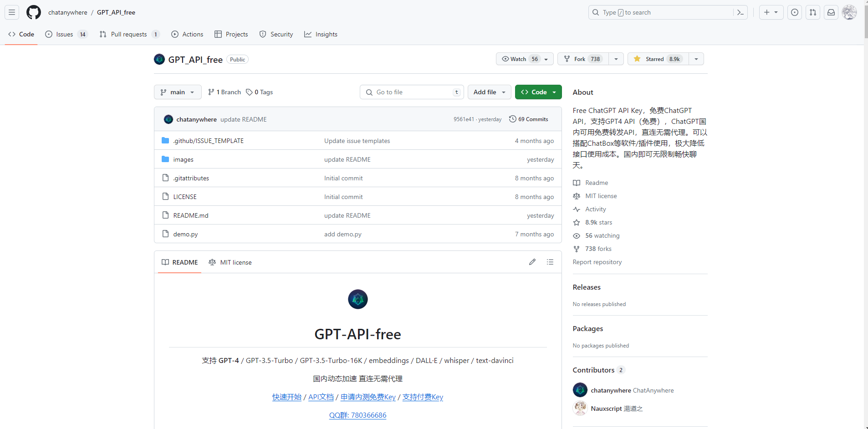Select the MIT license tab in viewer
The width and height of the screenshot is (868, 429).
230,262
